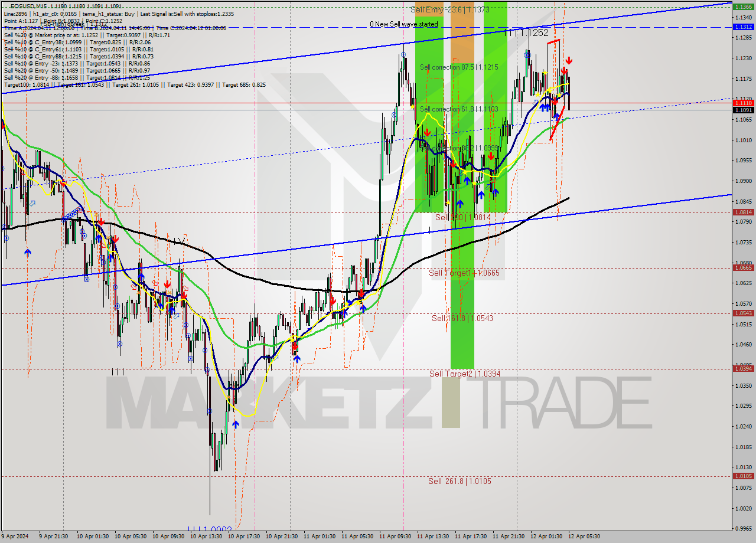Click the '12 Apr 05:30' time axis label
This screenshot has height=543, width=756.
click(x=583, y=537)
